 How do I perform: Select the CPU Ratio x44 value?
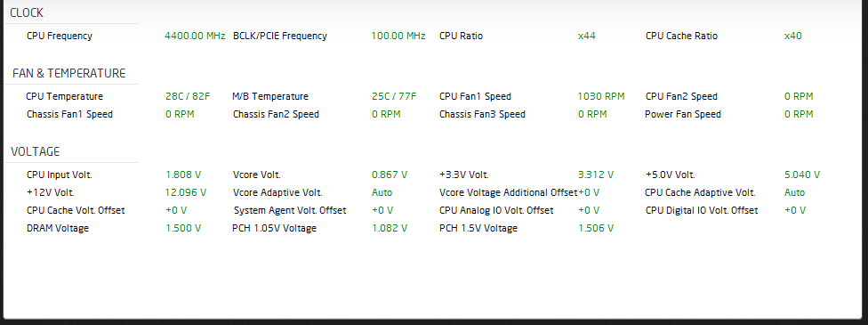click(587, 36)
